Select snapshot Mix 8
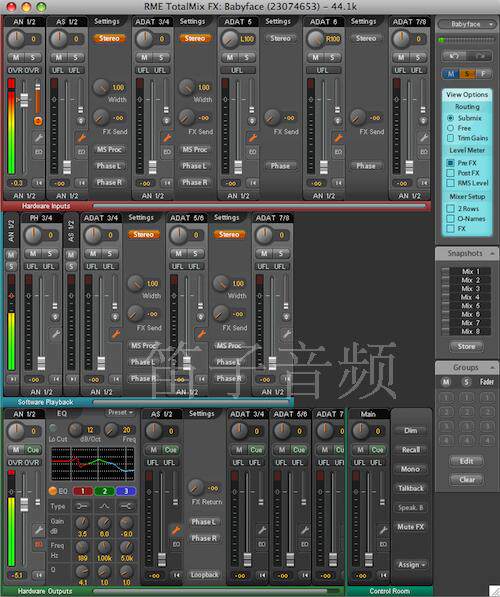The height and width of the screenshot is (597, 500). pyautogui.click(x=470, y=331)
